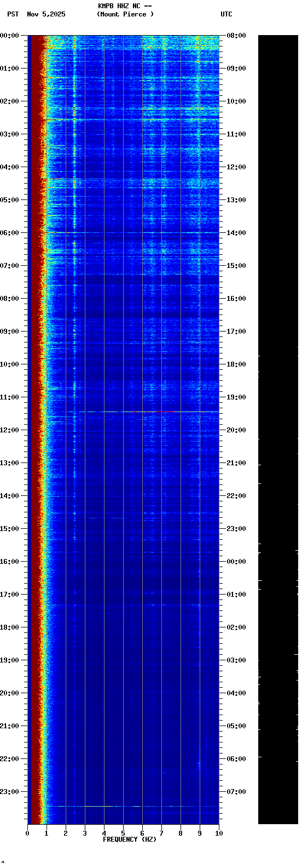Screen dimensions: 302x868
Task: Click the UTC time label '03:00'
Action: (236, 660)
